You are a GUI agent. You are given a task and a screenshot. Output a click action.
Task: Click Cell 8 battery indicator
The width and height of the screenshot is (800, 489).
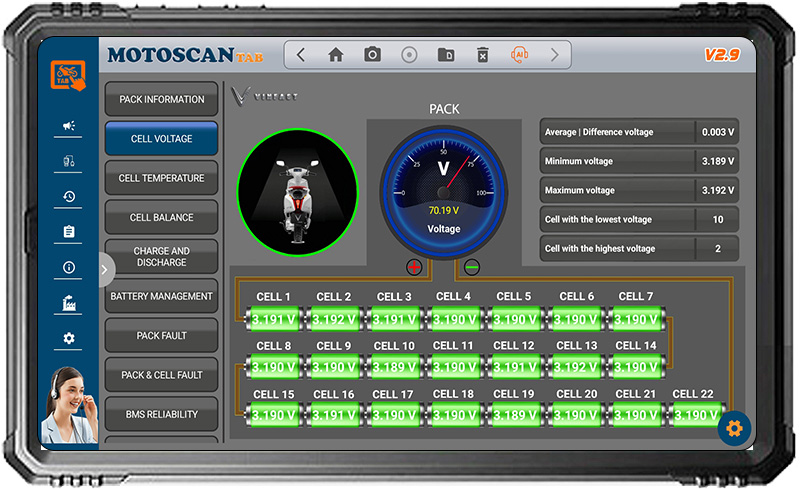tap(273, 367)
